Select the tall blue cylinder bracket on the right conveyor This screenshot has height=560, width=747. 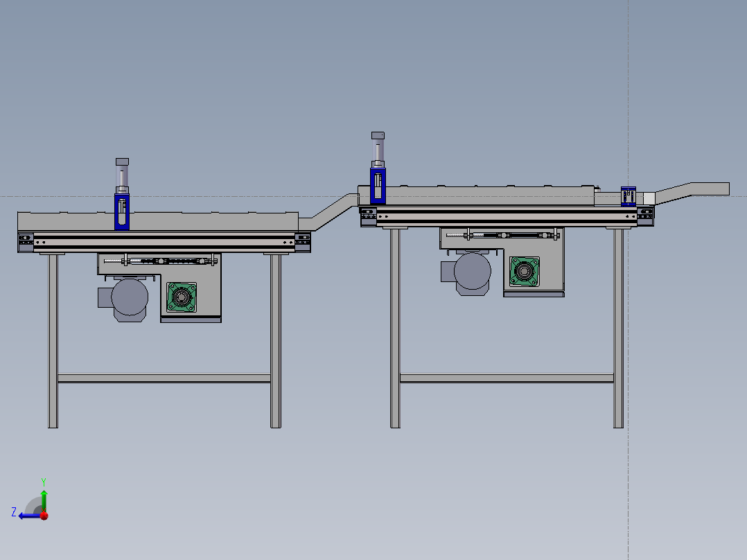tap(378, 186)
